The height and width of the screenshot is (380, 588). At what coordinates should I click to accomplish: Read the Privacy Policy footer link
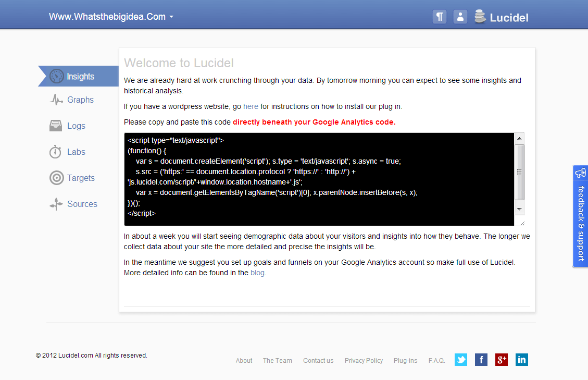pyautogui.click(x=364, y=361)
